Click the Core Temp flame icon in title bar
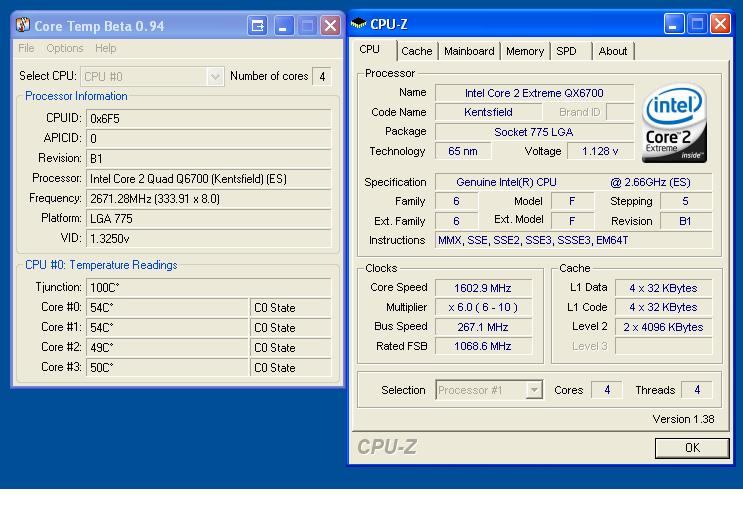Viewport: 743px width, 512px height. [22, 25]
